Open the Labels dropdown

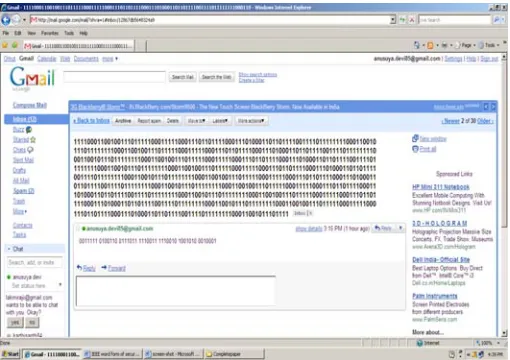coord(220,121)
